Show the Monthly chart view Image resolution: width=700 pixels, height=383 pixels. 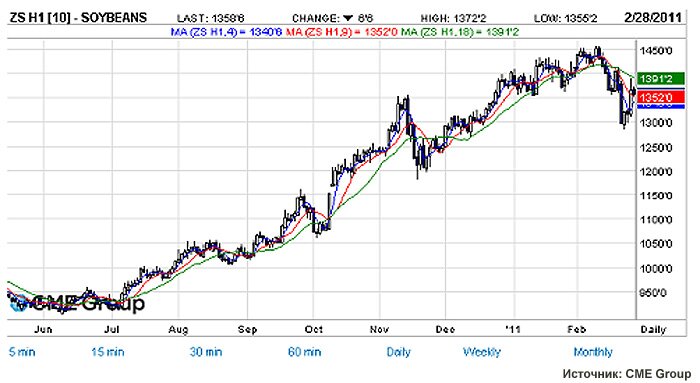coord(593,352)
